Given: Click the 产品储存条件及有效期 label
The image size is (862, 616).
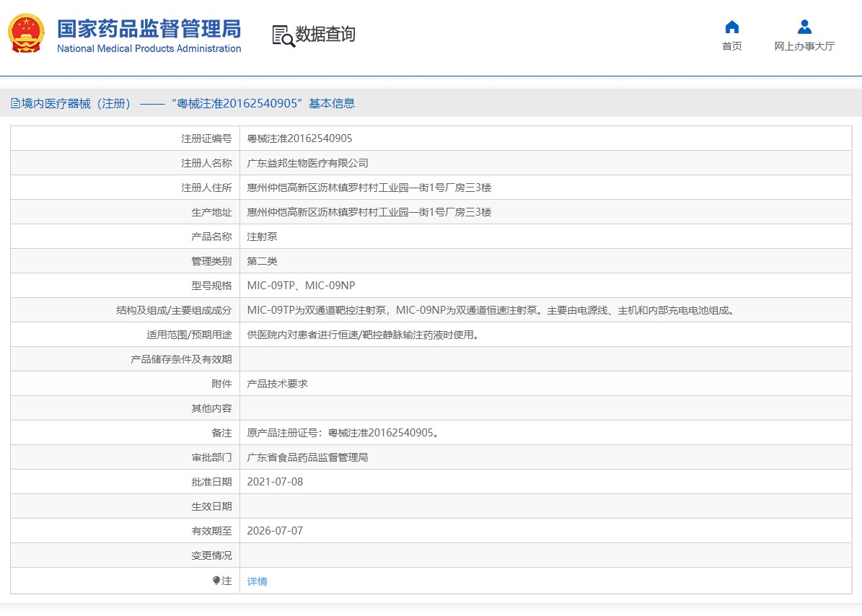Looking at the screenshot, I should [181, 359].
